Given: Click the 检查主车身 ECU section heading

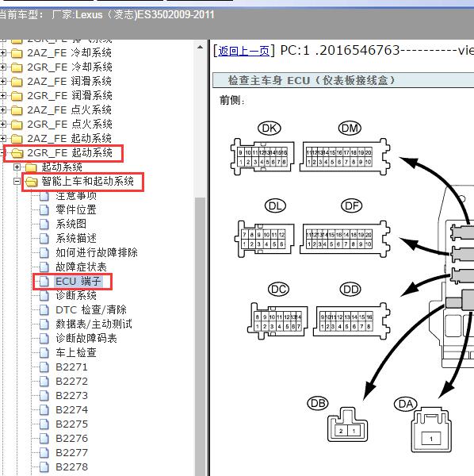Looking at the screenshot, I should pos(312,80).
